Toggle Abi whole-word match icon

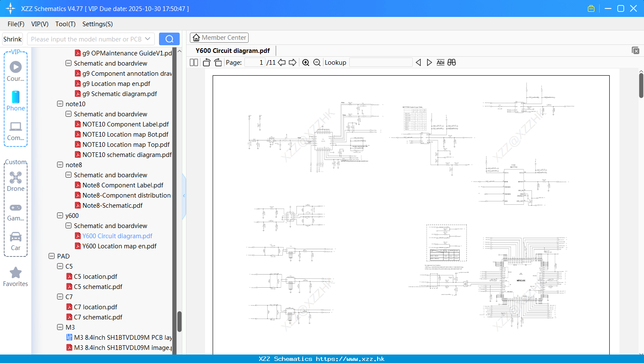440,62
